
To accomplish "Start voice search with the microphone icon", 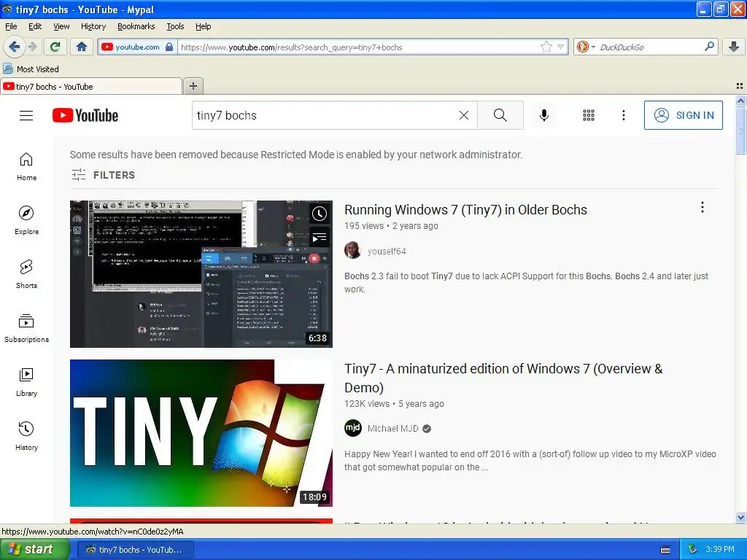I will point(544,115).
